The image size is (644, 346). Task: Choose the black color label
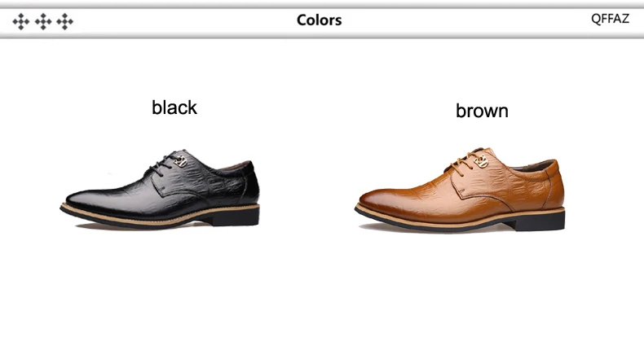(x=174, y=107)
